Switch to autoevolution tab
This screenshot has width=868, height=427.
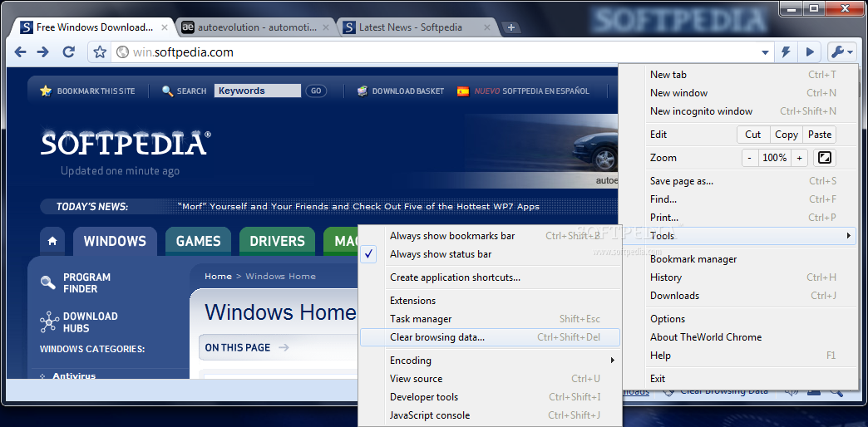pyautogui.click(x=256, y=27)
